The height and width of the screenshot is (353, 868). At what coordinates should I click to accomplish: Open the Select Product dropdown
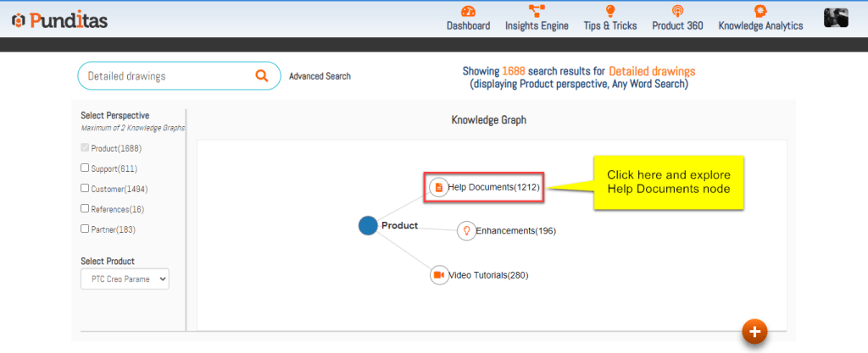tap(125, 279)
